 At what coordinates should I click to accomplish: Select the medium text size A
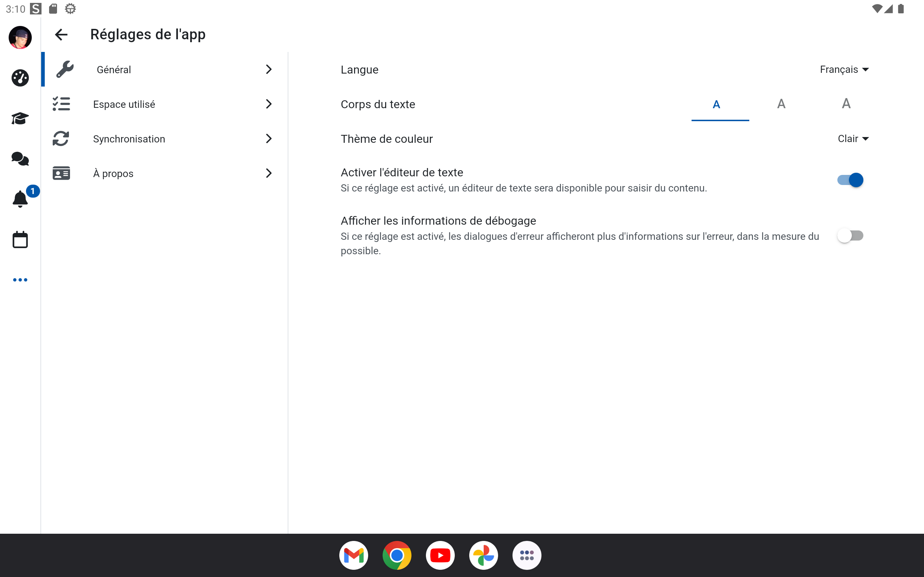(x=781, y=104)
